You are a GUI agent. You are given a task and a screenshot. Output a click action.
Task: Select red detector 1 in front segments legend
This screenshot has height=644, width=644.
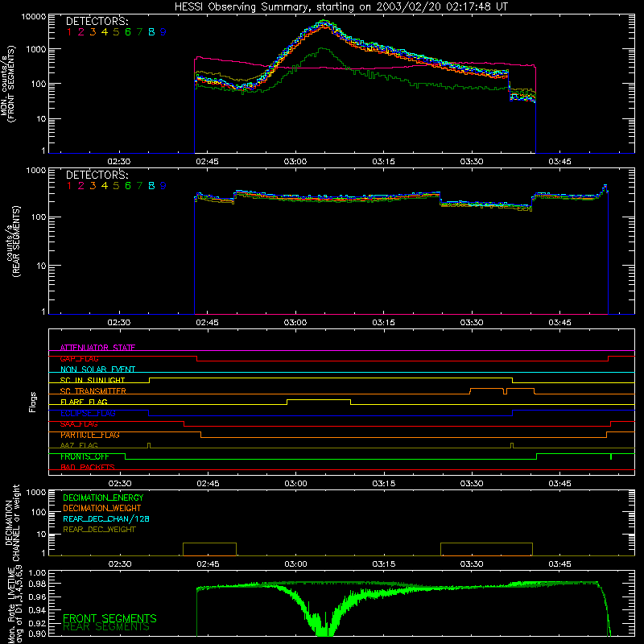(69, 32)
